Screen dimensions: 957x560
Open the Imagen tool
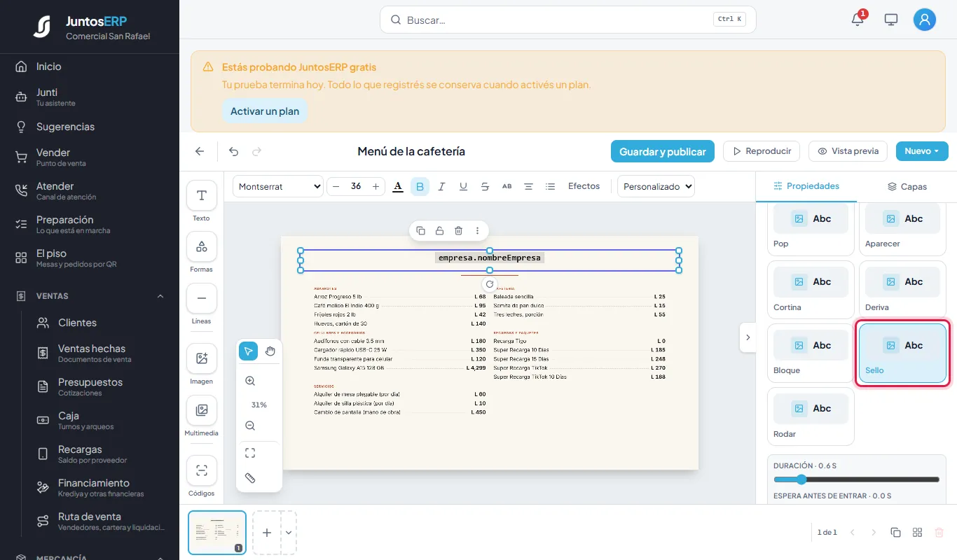coord(202,358)
